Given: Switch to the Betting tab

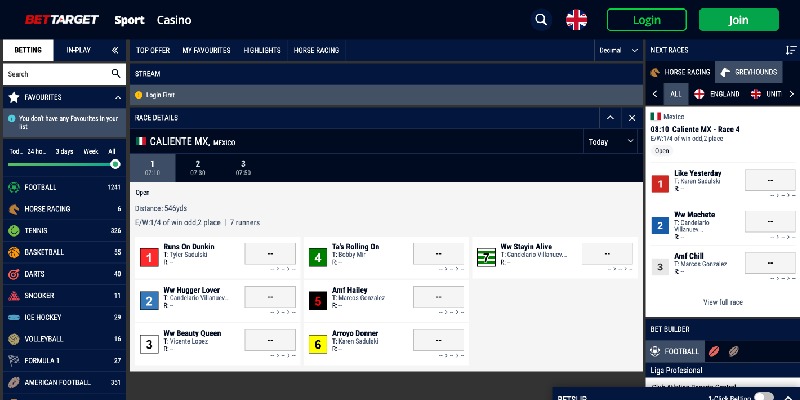Looking at the screenshot, I should coord(28,50).
